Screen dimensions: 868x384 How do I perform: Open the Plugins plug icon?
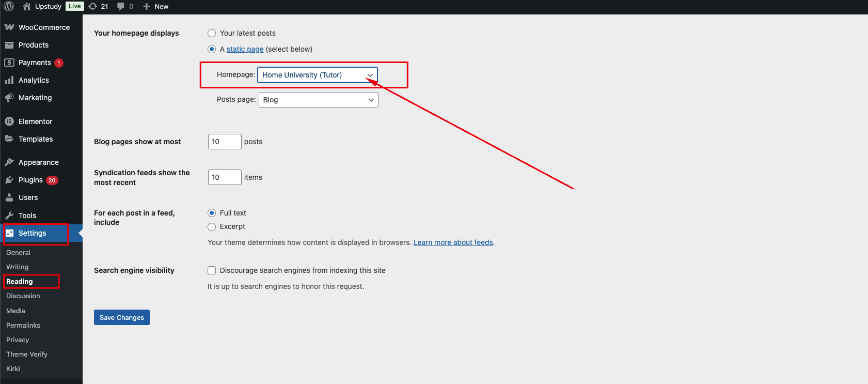point(9,180)
